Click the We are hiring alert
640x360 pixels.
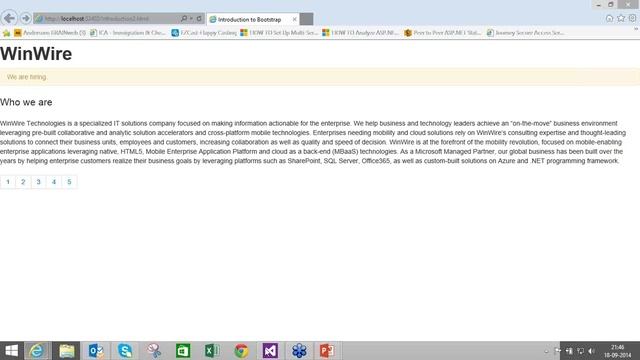[x=320, y=77]
